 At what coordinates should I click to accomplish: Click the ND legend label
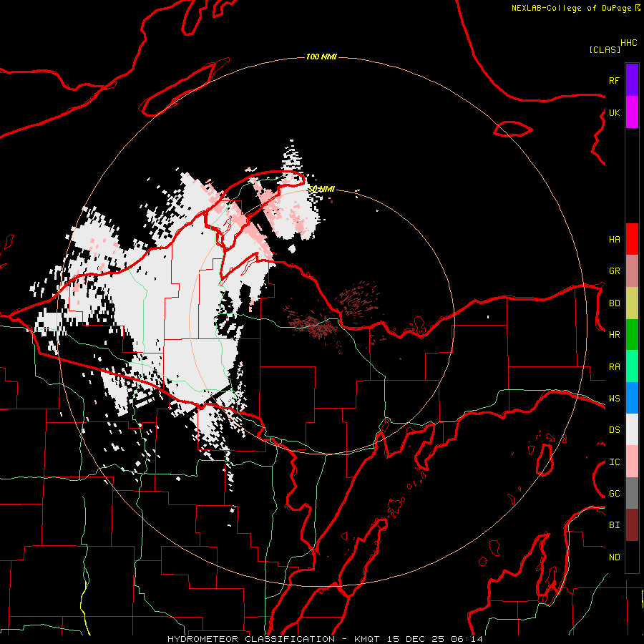[x=614, y=557]
